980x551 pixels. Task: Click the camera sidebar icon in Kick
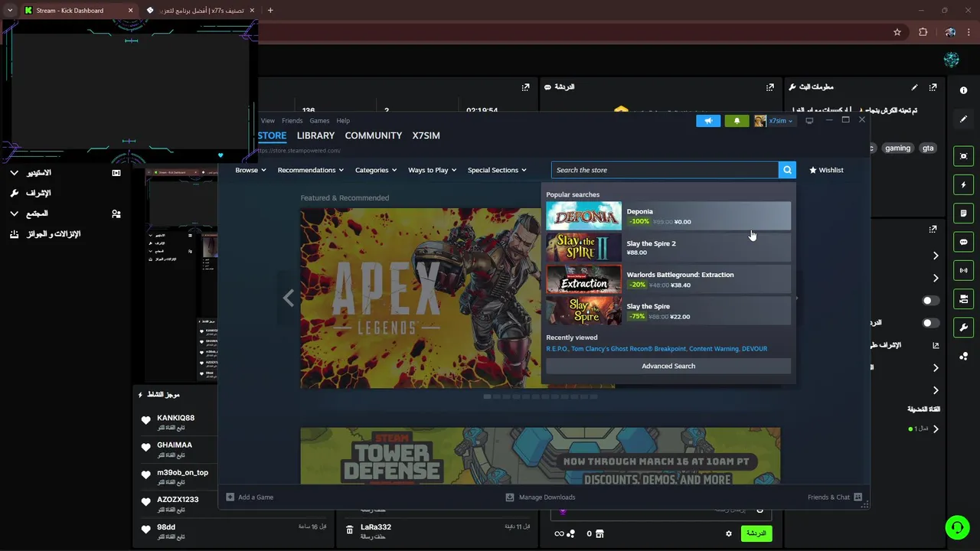coord(963,298)
